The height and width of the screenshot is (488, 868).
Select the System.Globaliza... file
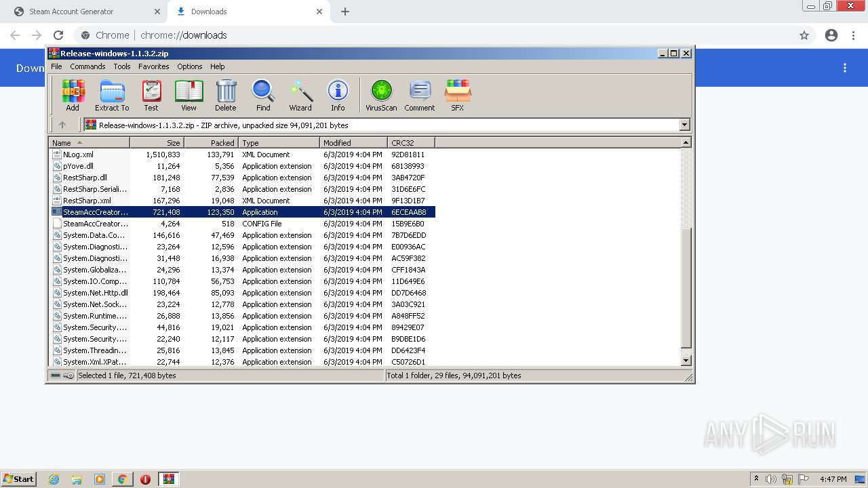point(243,270)
